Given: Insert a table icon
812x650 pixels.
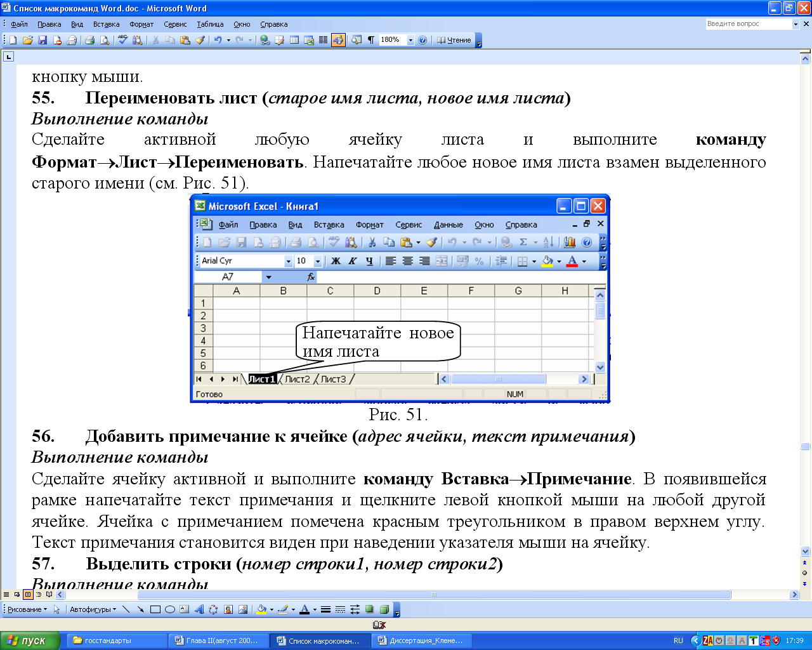Looking at the screenshot, I should pyautogui.click(x=294, y=40).
